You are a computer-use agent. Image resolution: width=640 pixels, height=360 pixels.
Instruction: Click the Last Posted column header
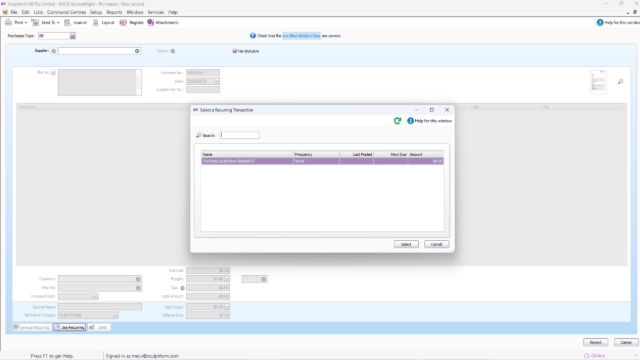tap(356, 154)
